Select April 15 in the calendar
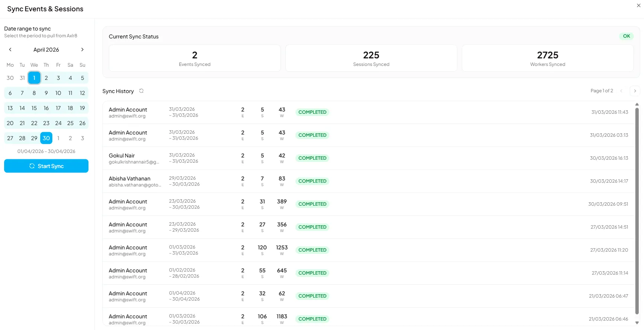Screen dimensions: 644x330 coord(34,108)
